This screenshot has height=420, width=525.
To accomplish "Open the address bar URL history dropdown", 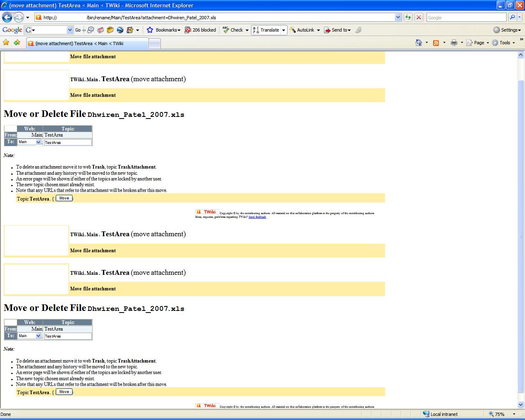I will [x=398, y=17].
